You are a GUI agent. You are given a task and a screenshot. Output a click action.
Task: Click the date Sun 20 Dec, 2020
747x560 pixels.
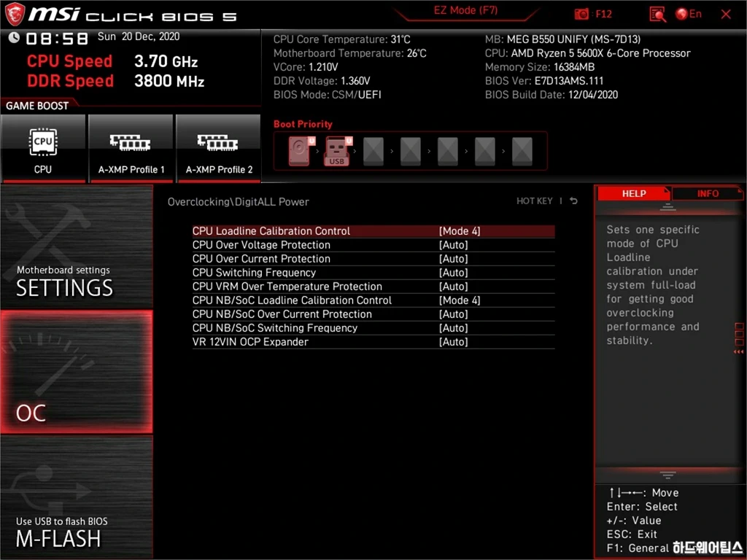coord(139,36)
